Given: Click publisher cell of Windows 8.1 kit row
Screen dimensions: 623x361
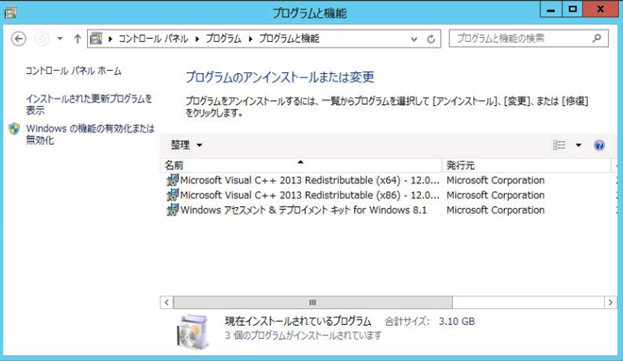Looking at the screenshot, I should pyautogui.click(x=495, y=210).
